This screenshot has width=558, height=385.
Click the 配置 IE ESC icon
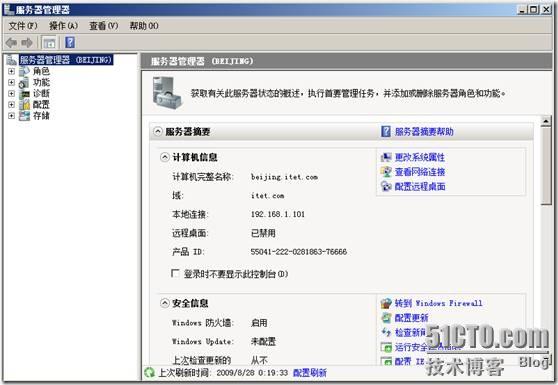[386, 361]
